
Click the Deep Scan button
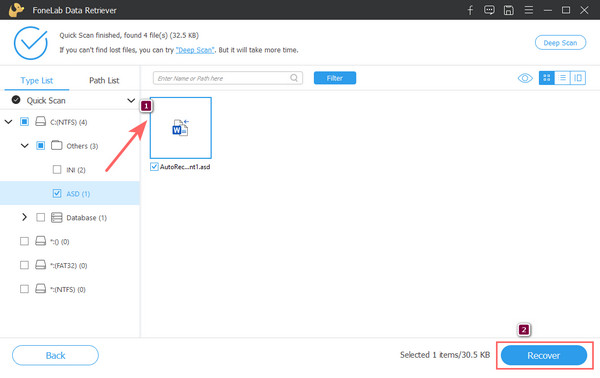click(560, 43)
